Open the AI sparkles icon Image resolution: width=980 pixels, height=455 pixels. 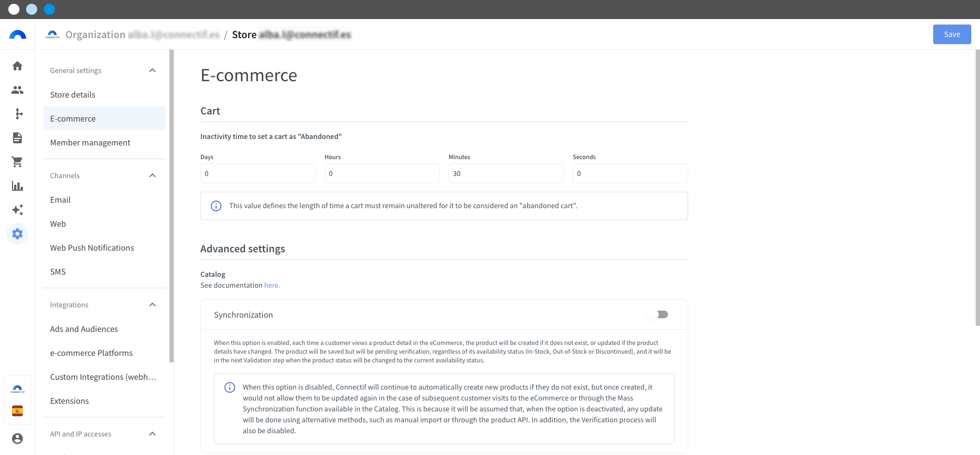(x=17, y=210)
